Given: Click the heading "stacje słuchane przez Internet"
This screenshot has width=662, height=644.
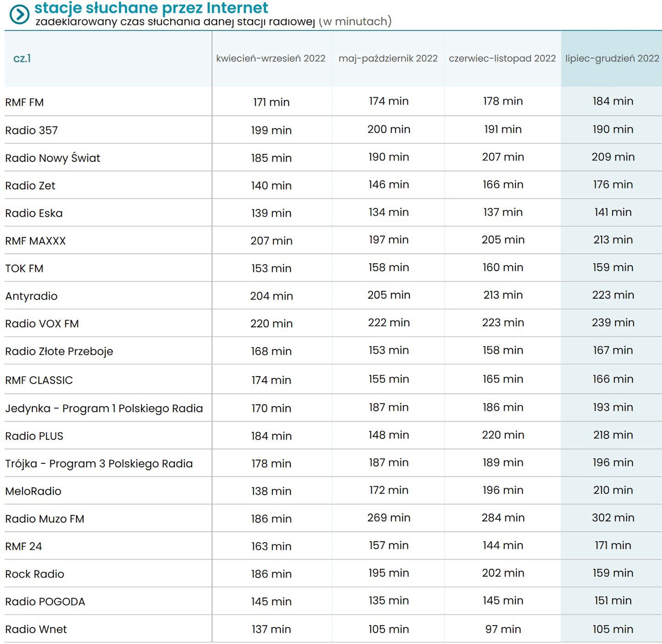Looking at the screenshot, I should pos(151,8).
